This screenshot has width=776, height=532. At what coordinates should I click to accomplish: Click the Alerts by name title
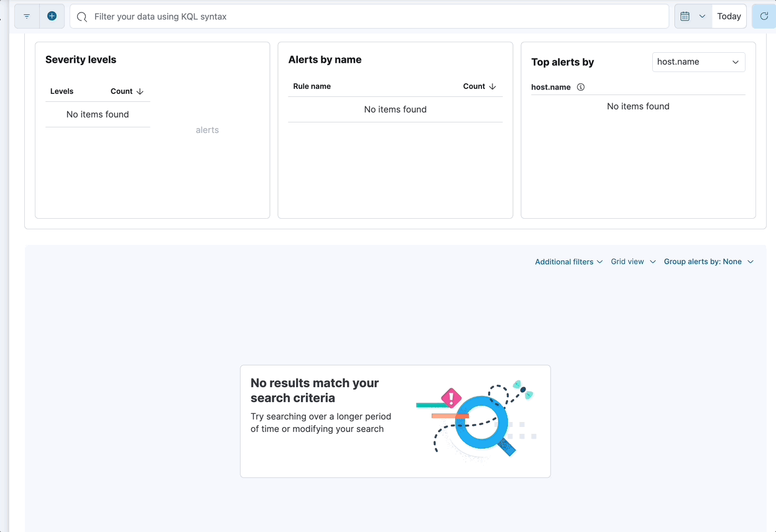click(x=325, y=60)
